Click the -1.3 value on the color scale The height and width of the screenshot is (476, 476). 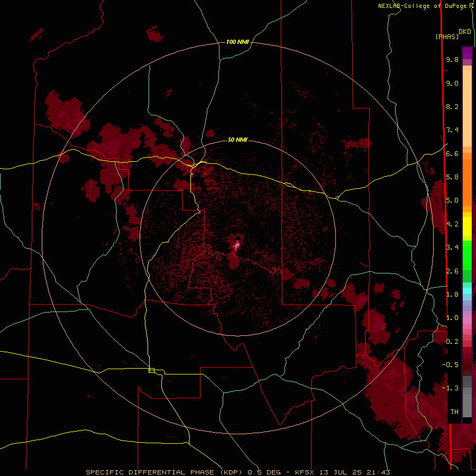(x=450, y=388)
